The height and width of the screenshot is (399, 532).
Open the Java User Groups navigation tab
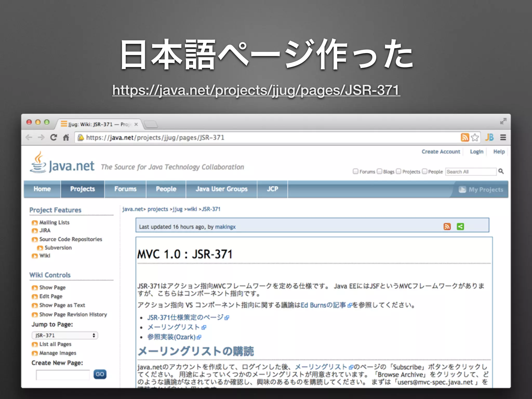pos(222,189)
